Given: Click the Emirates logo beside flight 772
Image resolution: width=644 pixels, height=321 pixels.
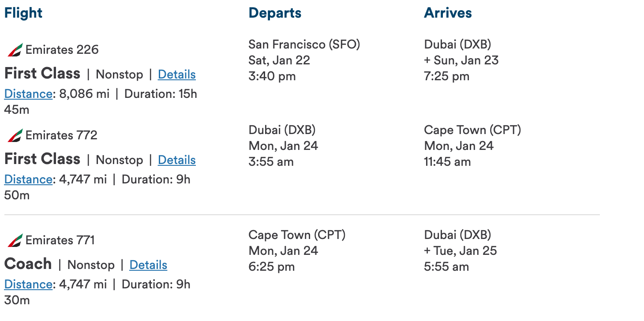Looking at the screenshot, I should [15, 135].
